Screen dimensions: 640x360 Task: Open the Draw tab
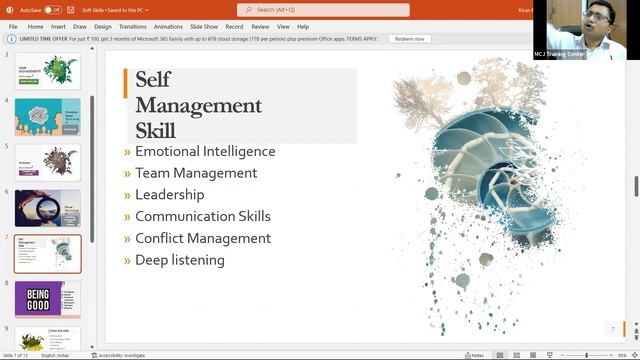point(80,27)
